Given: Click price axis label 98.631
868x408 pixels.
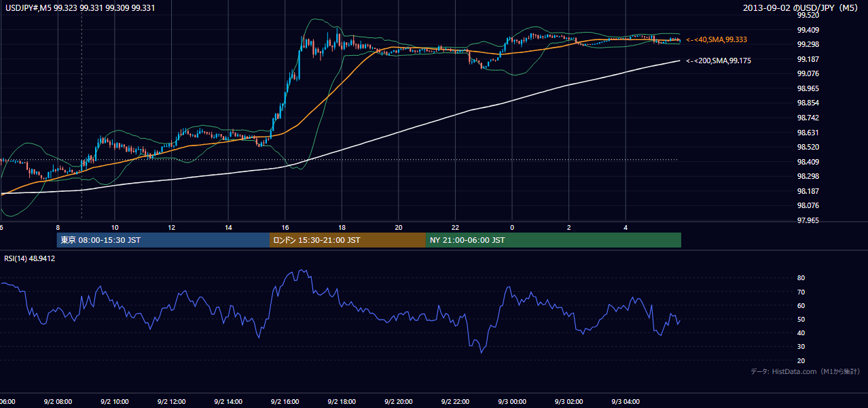Looking at the screenshot, I should [x=807, y=133].
